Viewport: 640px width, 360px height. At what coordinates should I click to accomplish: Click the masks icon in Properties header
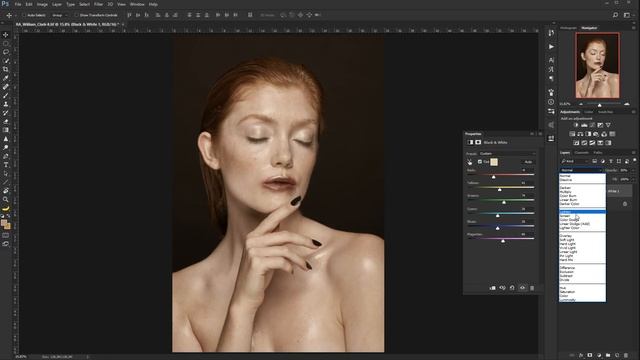point(478,142)
